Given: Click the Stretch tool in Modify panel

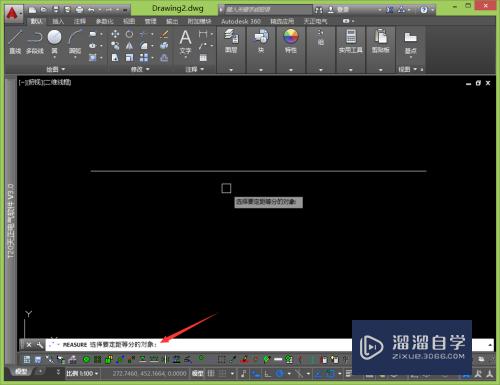Looking at the screenshot, I should [115, 58].
